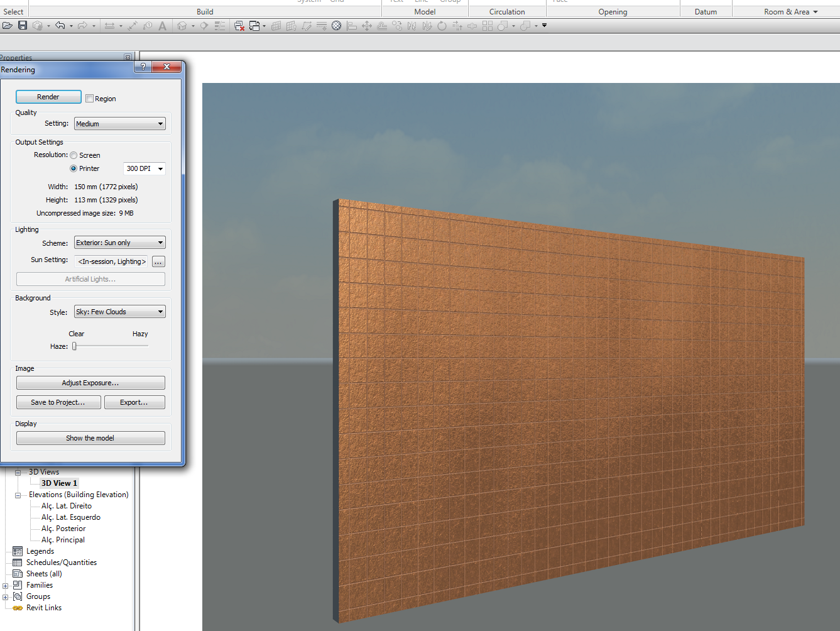This screenshot has height=631, width=840.
Task: Click the Adjust Exposure button
Action: tap(90, 383)
